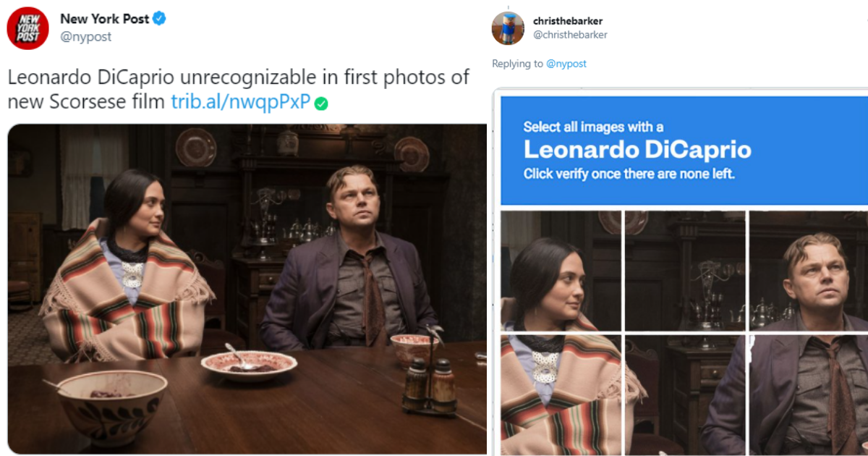
Task: Click the bold 'Leonardo DiCaprio' captcha heading
Action: 637,150
